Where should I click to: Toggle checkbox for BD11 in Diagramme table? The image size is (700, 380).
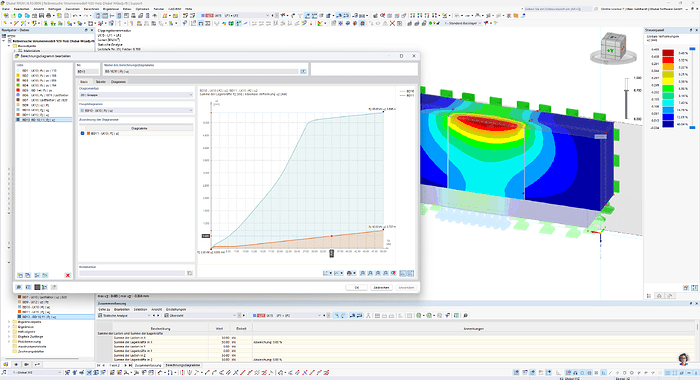pyautogui.click(x=83, y=134)
